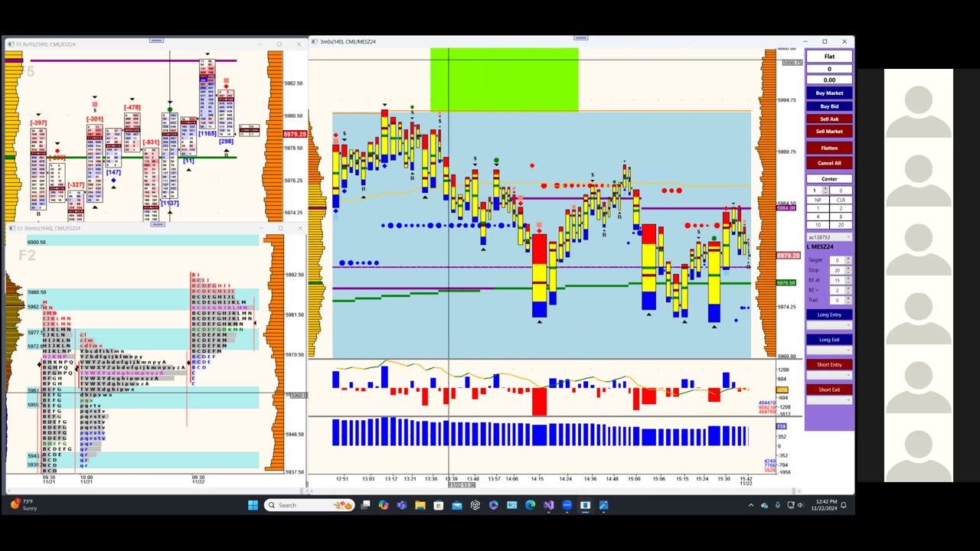
Task: Maximize the F2 chart window
Action: click(x=279, y=228)
